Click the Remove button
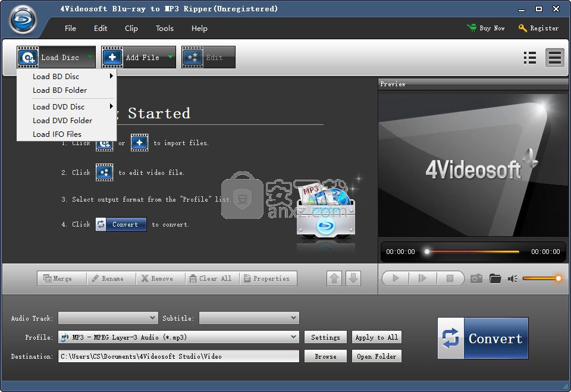Viewport: 571px width, 392px height. click(x=160, y=279)
